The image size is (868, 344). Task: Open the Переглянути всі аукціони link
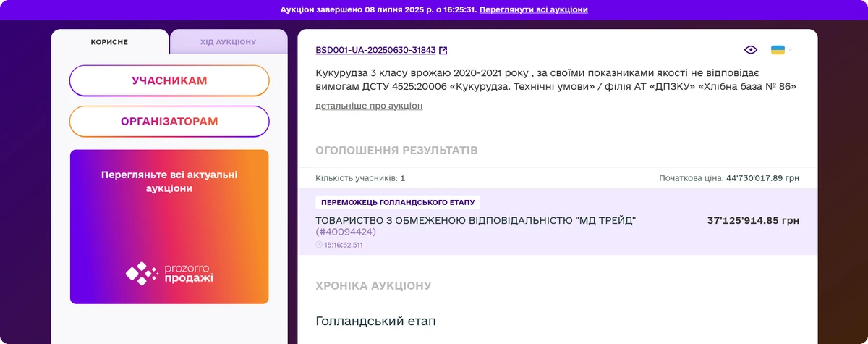tap(533, 10)
